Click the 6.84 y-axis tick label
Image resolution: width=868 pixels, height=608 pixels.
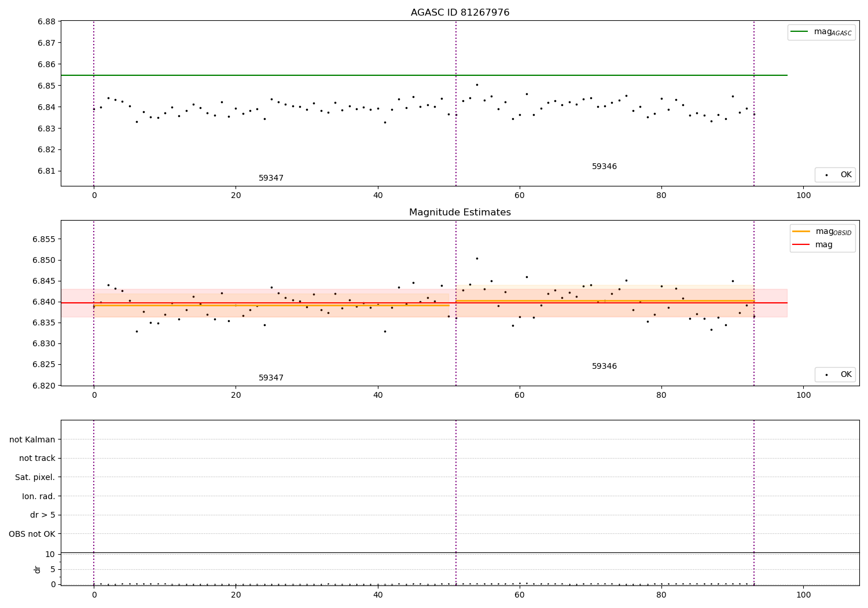[46, 107]
